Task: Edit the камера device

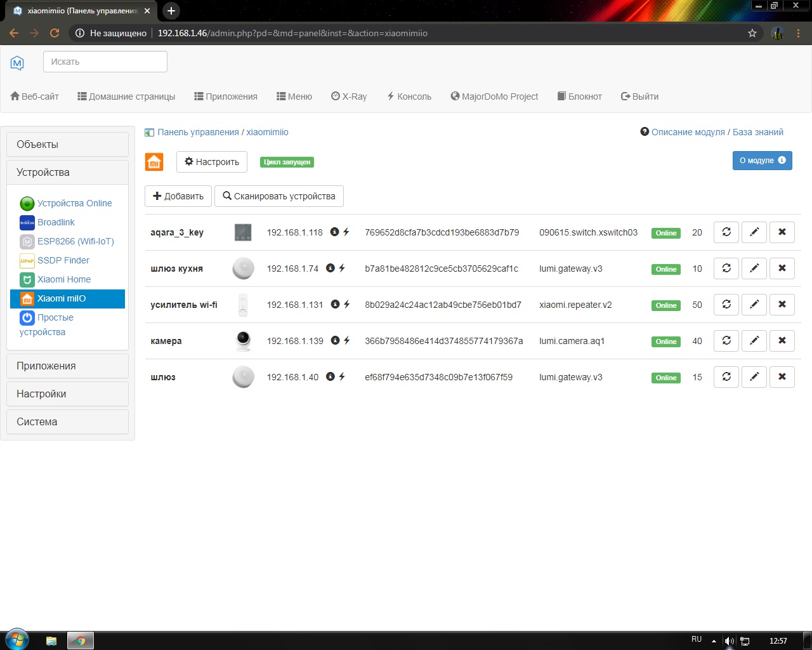Action: (754, 341)
